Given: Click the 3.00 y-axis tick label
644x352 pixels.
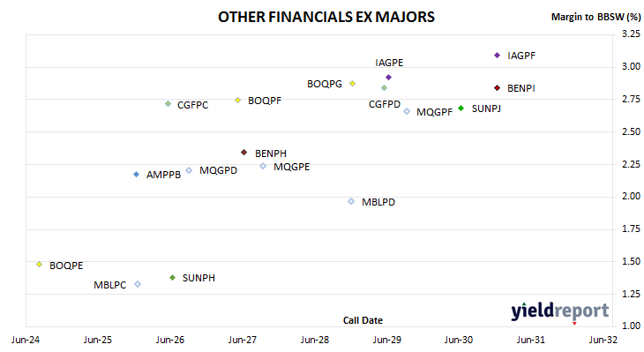Looking at the screenshot, I should point(631,66).
